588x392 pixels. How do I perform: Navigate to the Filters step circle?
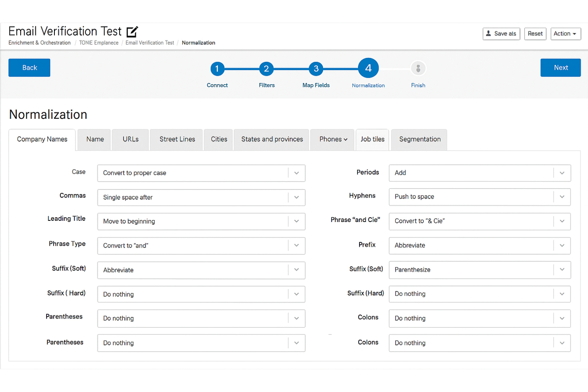266,68
